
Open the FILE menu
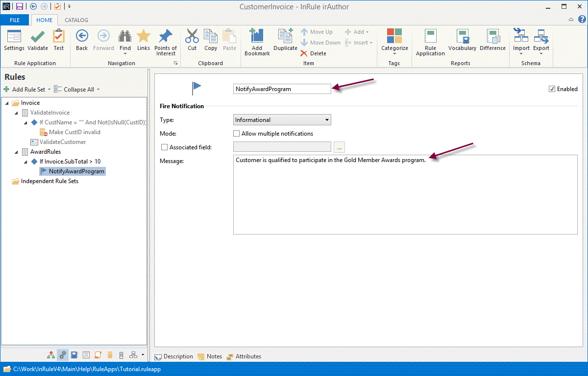pos(15,20)
